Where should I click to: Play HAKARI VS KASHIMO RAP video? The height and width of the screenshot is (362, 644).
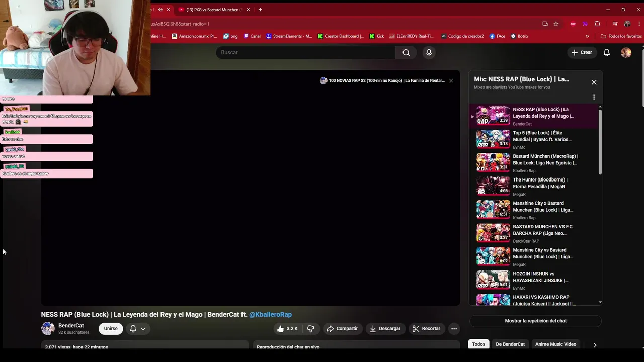point(533,299)
